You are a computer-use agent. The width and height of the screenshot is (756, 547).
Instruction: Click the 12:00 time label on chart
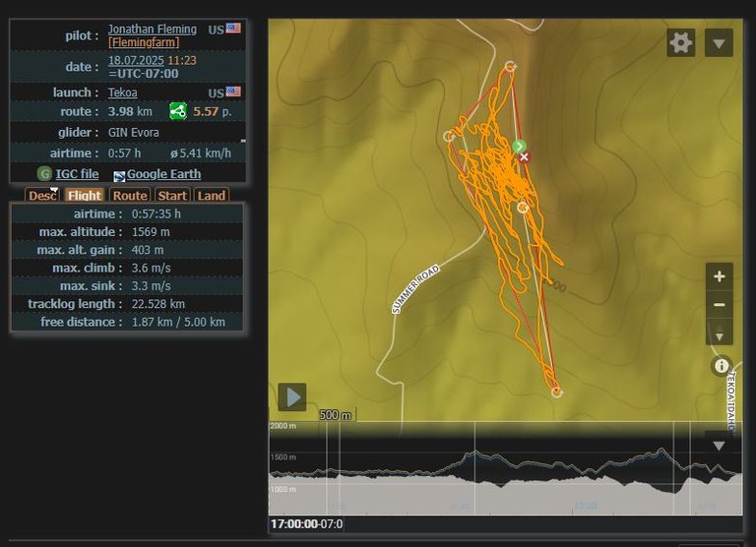[x=586, y=506]
